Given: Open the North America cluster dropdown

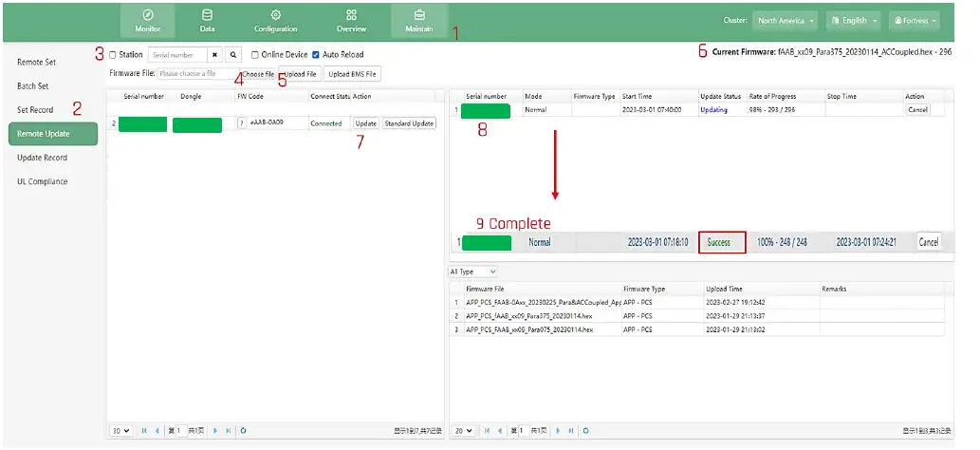Looking at the screenshot, I should click(x=786, y=21).
